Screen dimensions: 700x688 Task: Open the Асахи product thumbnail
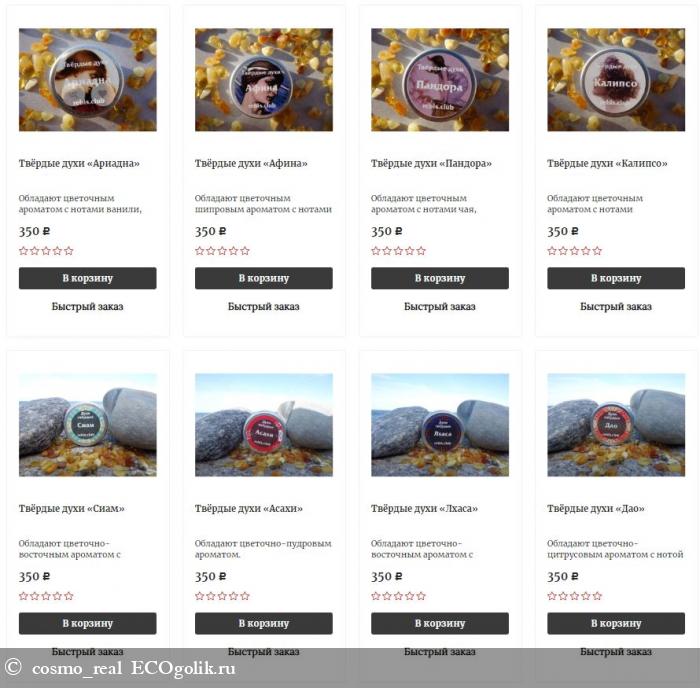pos(263,425)
